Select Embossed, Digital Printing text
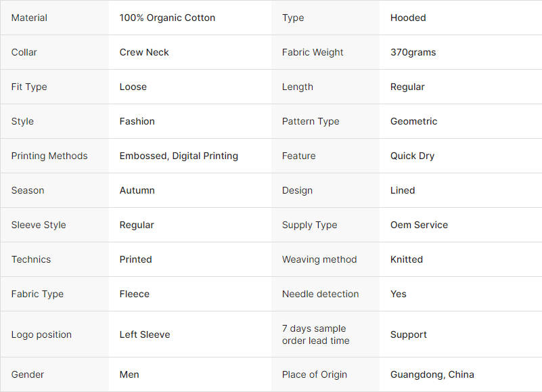This screenshot has height=392, width=542. click(179, 156)
